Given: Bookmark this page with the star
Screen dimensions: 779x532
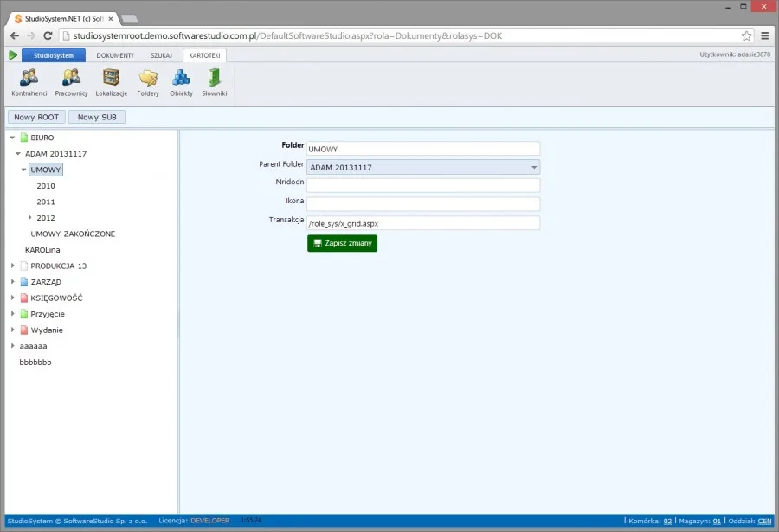Looking at the screenshot, I should [x=746, y=35].
